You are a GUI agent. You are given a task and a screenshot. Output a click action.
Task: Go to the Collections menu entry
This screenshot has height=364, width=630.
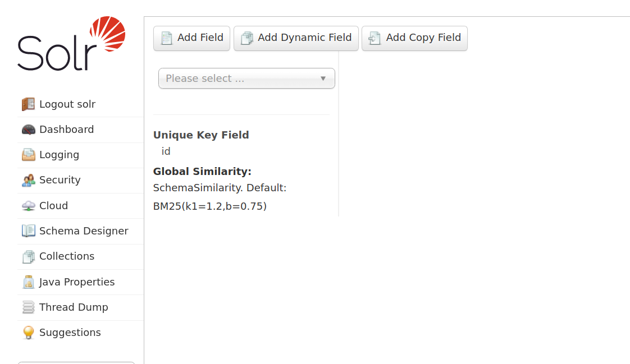[x=67, y=256]
